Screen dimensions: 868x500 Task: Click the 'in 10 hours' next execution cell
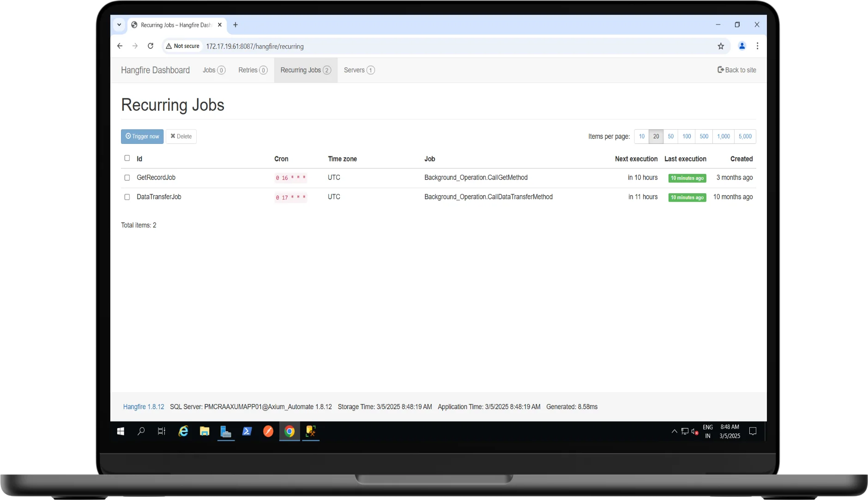[643, 178]
